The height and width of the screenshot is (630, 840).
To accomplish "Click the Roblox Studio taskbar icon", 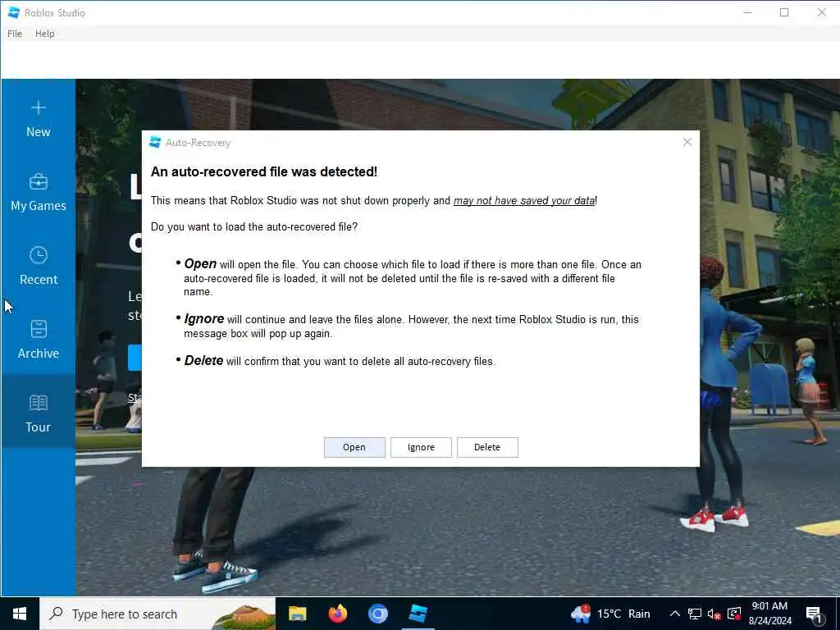I will pos(418,614).
